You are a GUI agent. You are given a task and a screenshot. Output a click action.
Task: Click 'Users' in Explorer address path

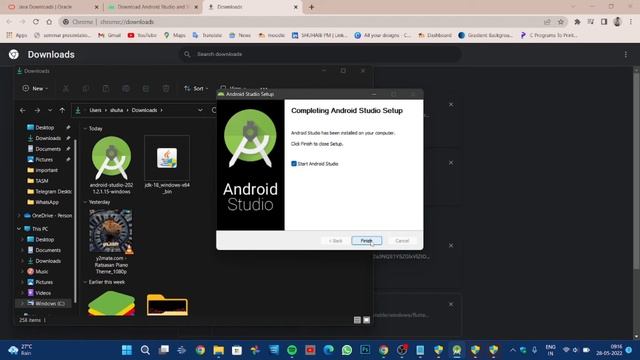click(x=95, y=110)
